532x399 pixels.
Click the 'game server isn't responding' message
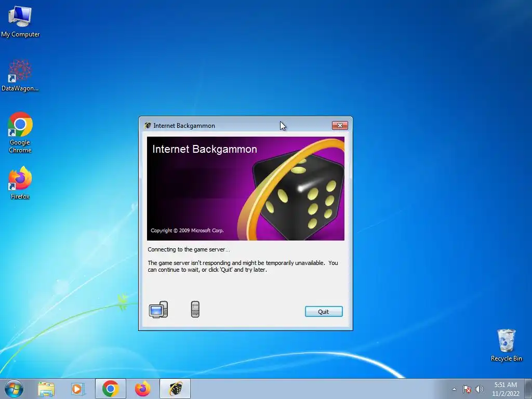[243, 267]
